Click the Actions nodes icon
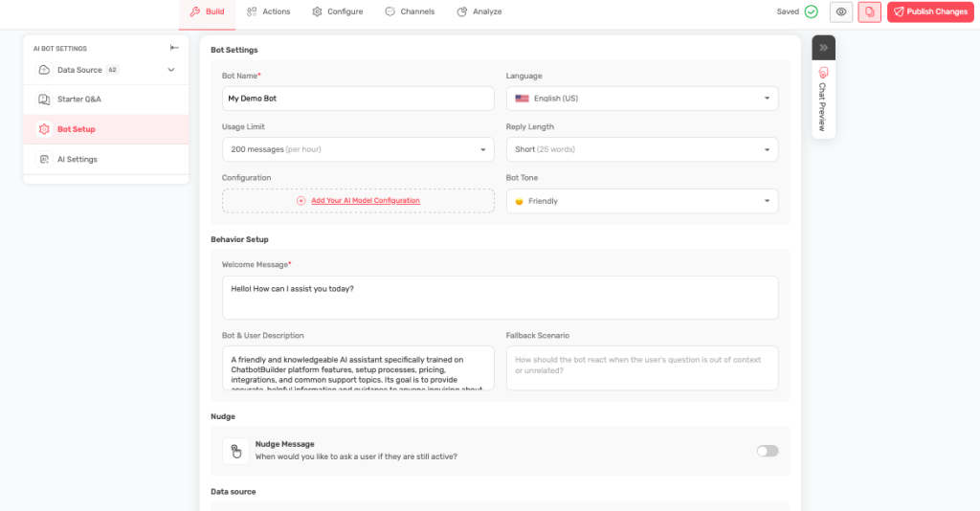Image resolution: width=980 pixels, height=511 pixels. tap(252, 11)
